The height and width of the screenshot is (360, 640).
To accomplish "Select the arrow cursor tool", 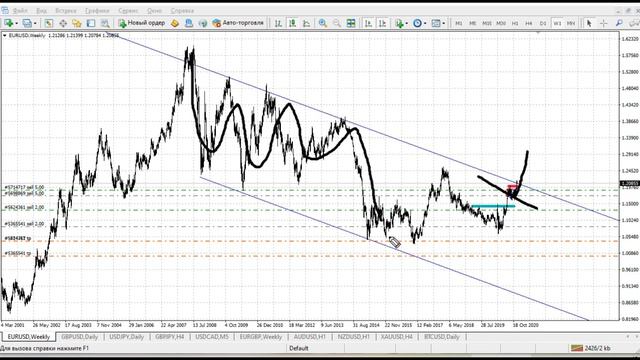I will [x=589, y=23].
